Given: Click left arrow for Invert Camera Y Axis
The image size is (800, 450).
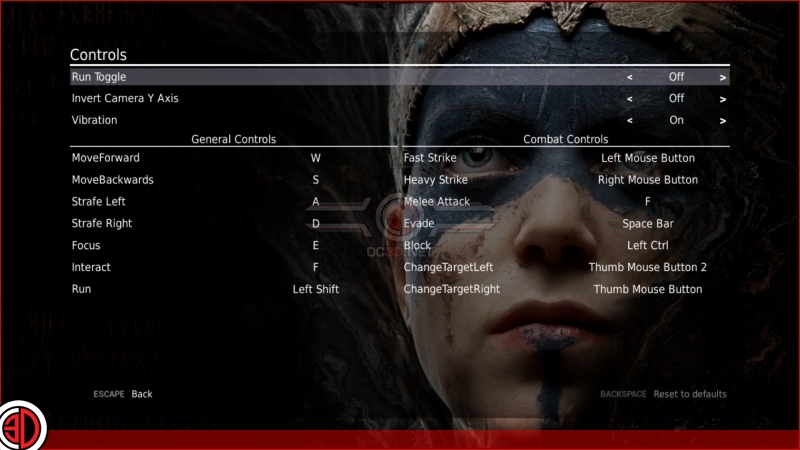Looking at the screenshot, I should [x=630, y=99].
